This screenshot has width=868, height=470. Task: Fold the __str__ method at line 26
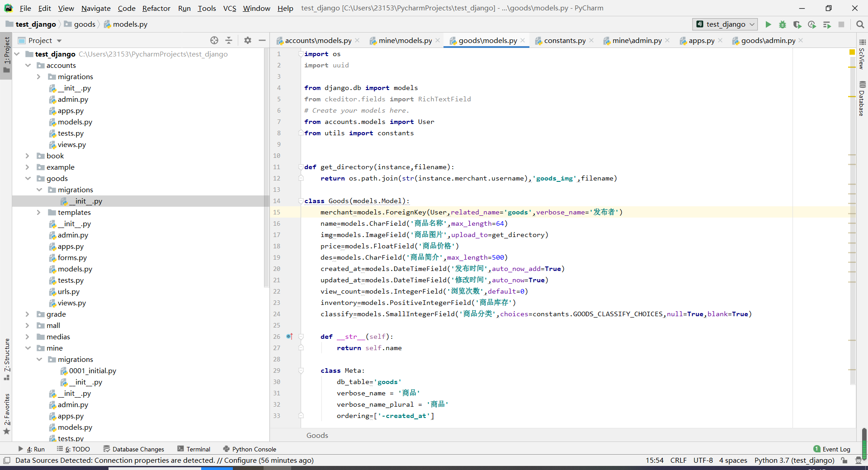pyautogui.click(x=301, y=337)
